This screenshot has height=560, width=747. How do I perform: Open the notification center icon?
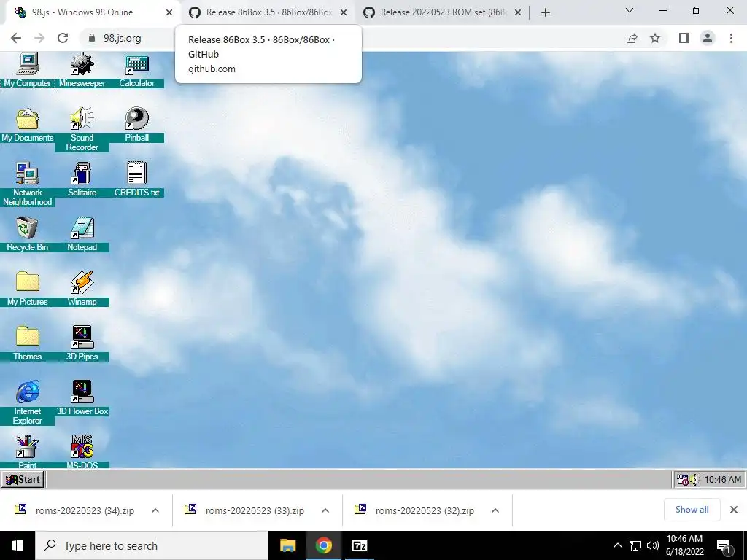click(724, 546)
